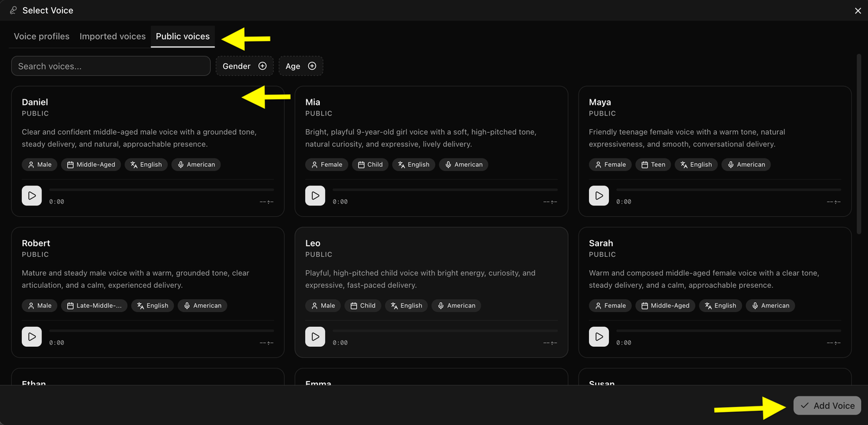Click Daniel's English language tag
Viewport: 868px width, 425px height.
click(146, 164)
